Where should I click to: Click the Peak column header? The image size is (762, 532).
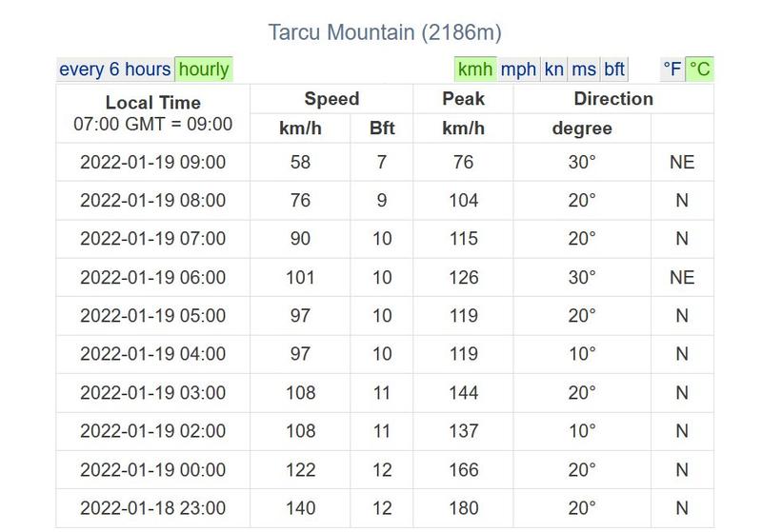[x=463, y=99]
